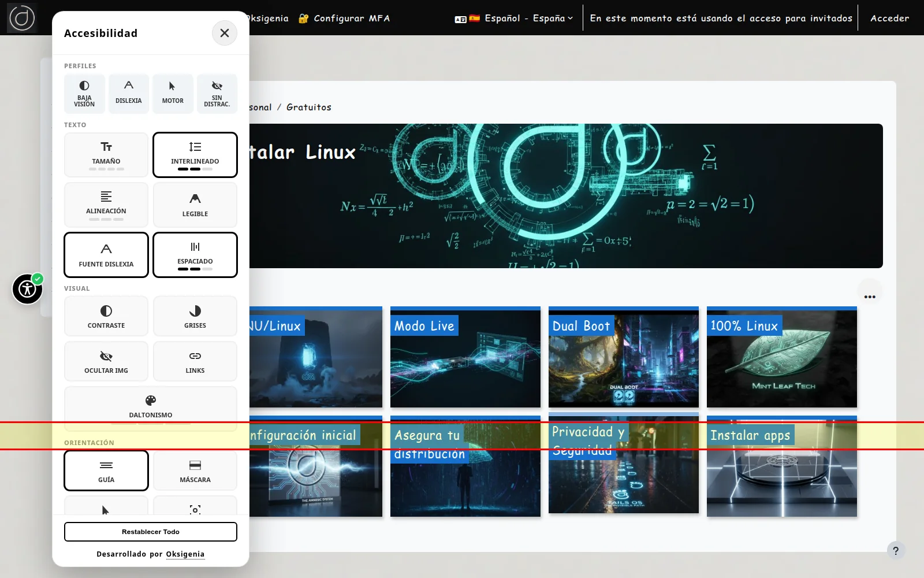Disable the Fuente Dislexia option

[x=106, y=255]
